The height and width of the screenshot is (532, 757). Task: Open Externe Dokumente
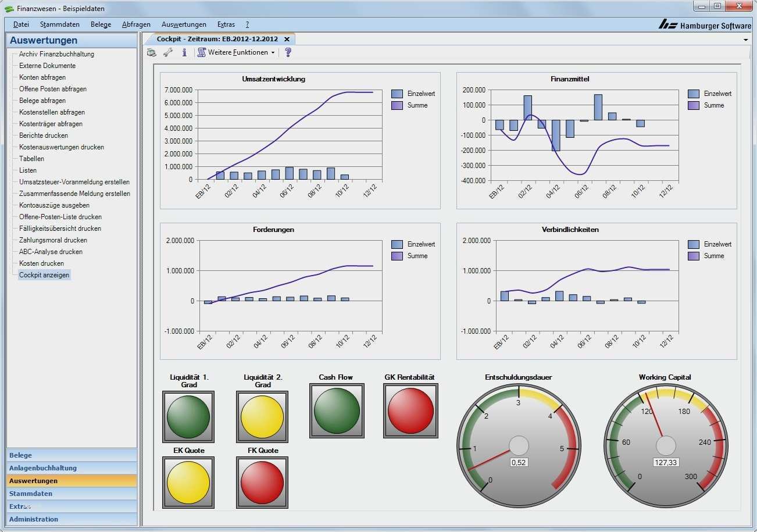click(x=47, y=66)
